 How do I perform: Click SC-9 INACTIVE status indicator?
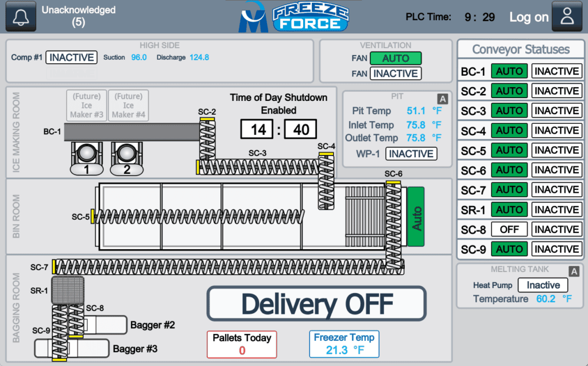click(557, 249)
